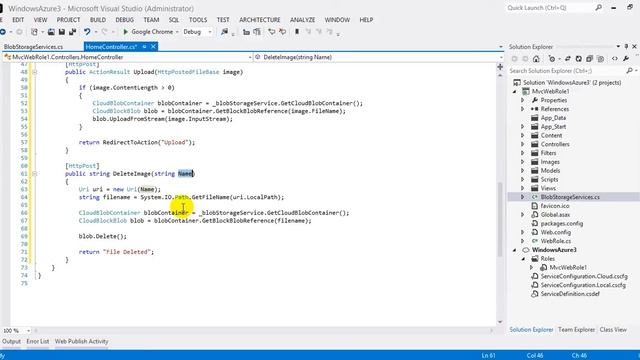
Task: Click Collapse All icon in Solution Explorer
Action: 589,59
